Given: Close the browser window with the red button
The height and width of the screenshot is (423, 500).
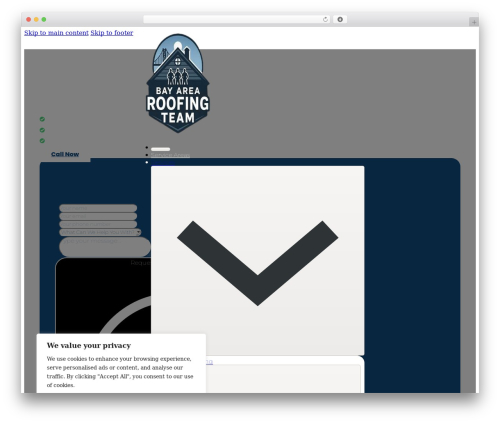Looking at the screenshot, I should point(29,20).
